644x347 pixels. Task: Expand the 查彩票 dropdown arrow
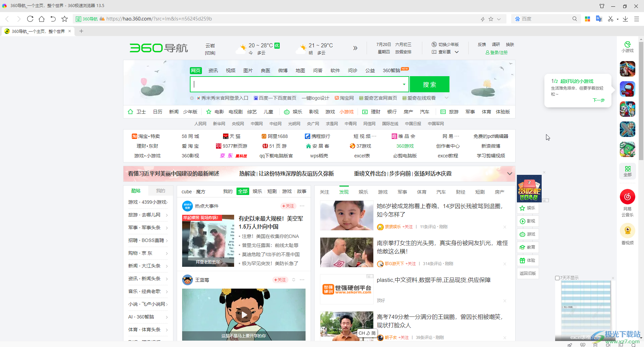[x=457, y=52]
